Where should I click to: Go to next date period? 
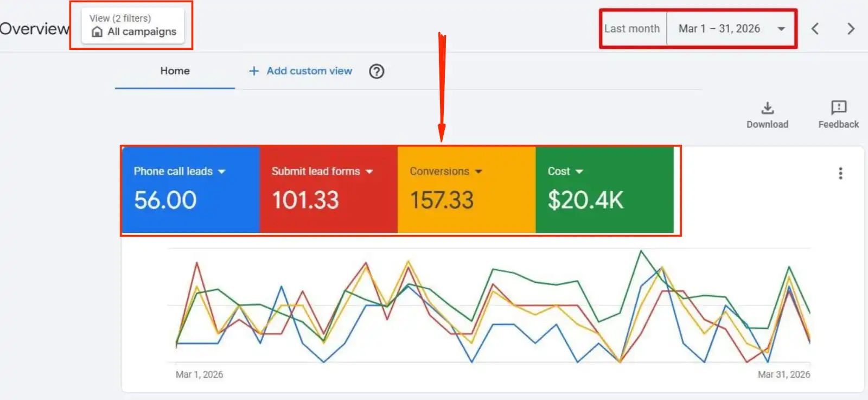point(851,29)
